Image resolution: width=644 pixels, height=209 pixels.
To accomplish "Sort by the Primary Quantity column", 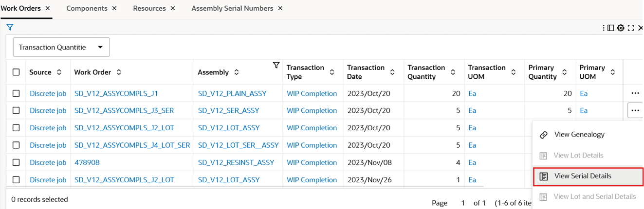I will pyautogui.click(x=564, y=72).
